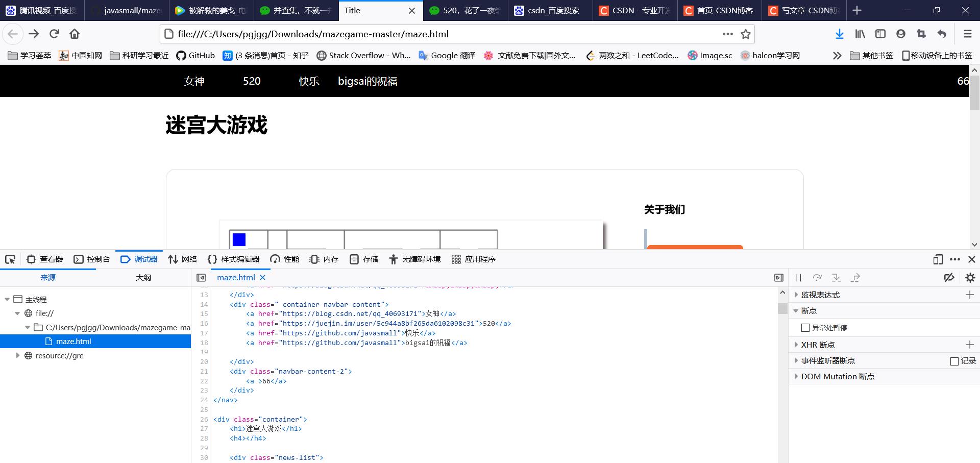The width and height of the screenshot is (980, 463).
Task: Reload the current page
Action: [x=54, y=34]
